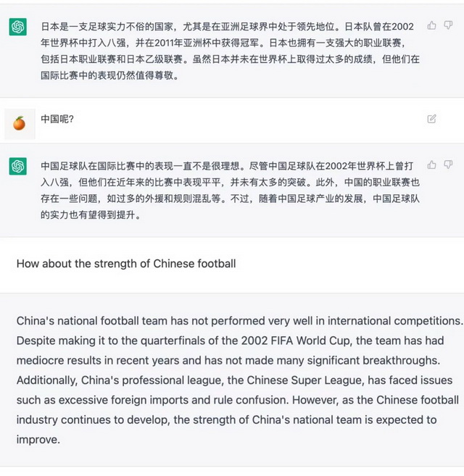Click ChatGPT logo beside the Japan response
464x476 pixels.
18,28
